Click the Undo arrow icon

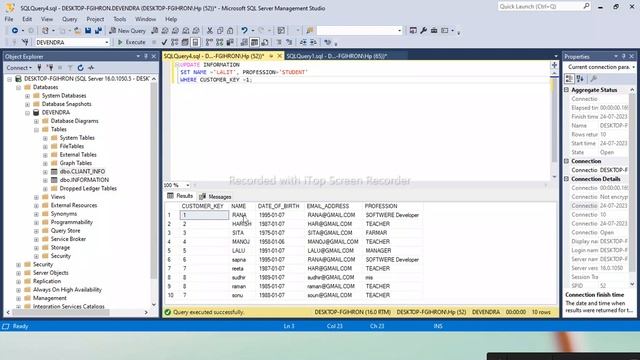point(244,31)
